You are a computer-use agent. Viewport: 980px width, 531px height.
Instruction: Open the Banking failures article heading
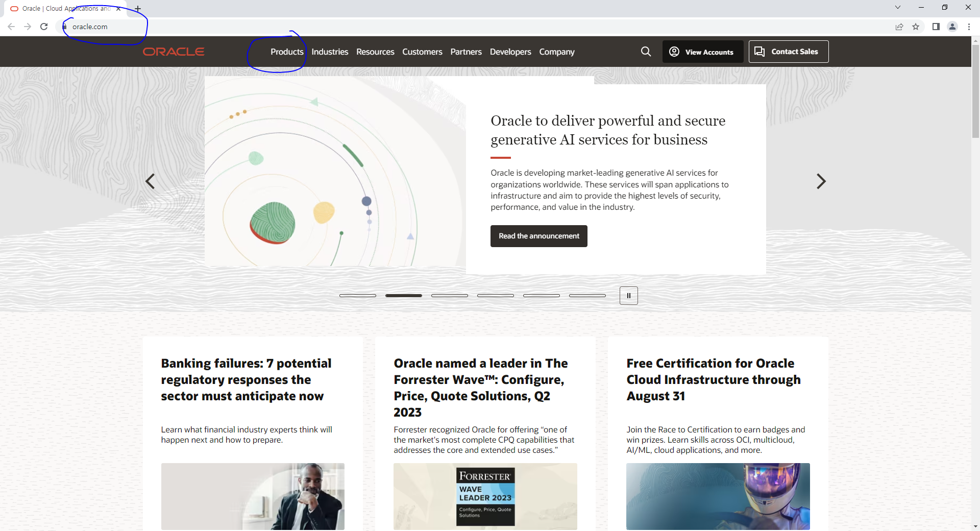pos(246,380)
